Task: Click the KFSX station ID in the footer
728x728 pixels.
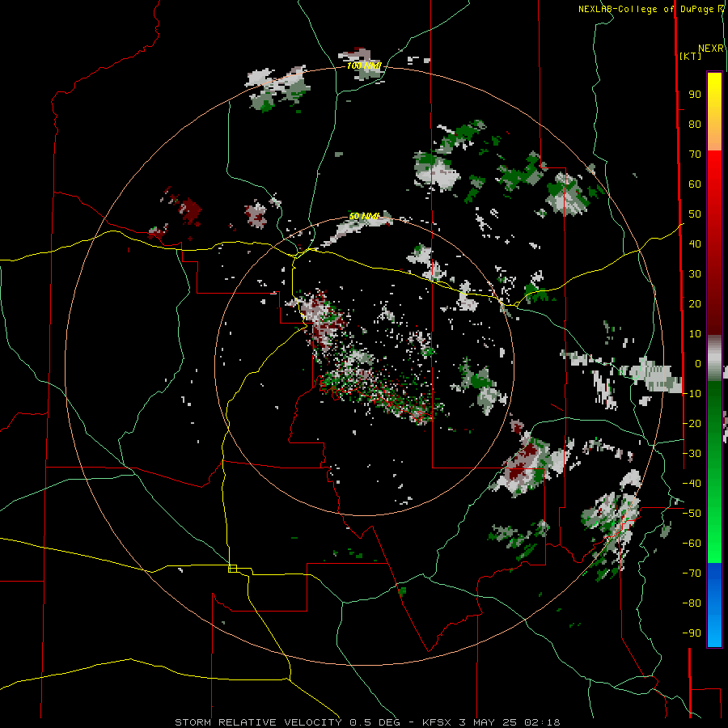Action: tap(437, 722)
